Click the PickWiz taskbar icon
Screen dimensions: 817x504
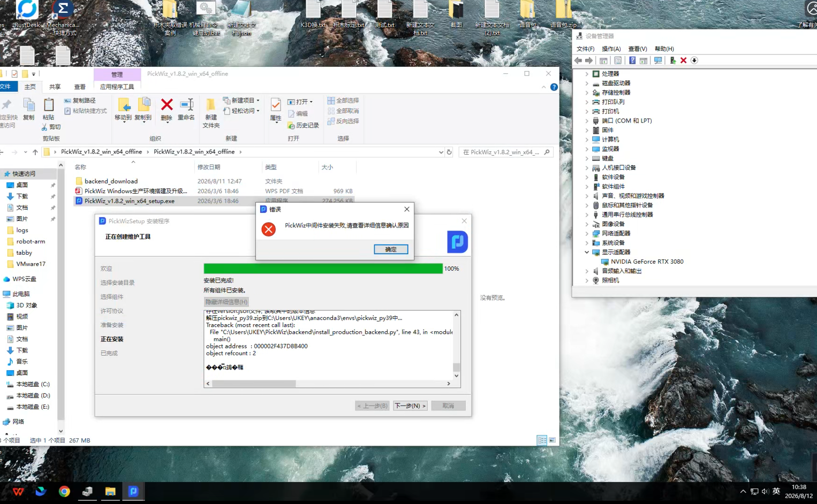(x=133, y=491)
